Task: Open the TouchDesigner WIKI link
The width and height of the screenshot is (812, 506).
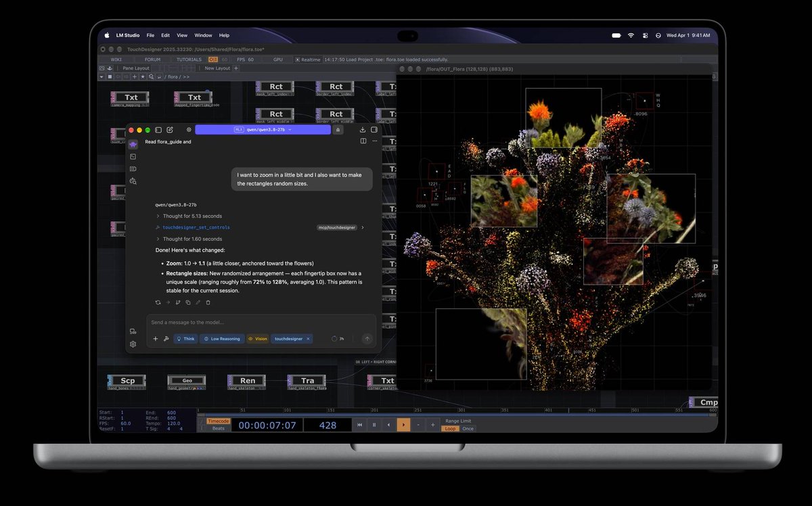Action: point(116,60)
